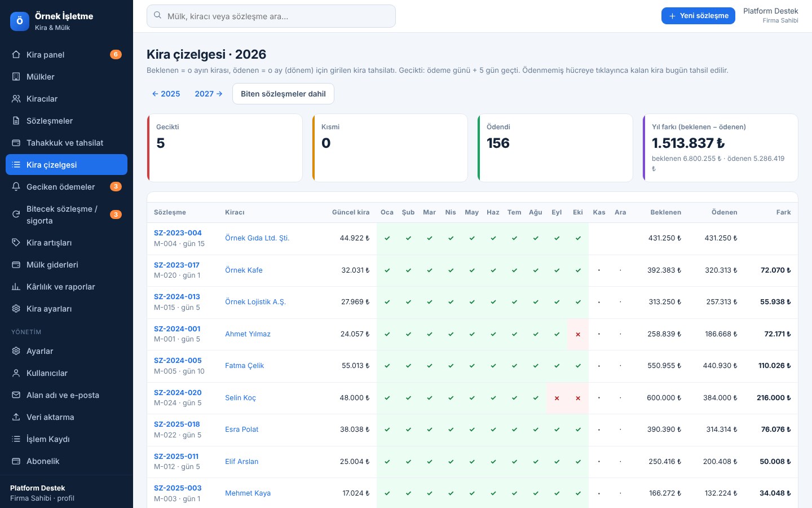Open Mülk giderleri icon
The width and height of the screenshot is (812, 508).
[x=16, y=265]
